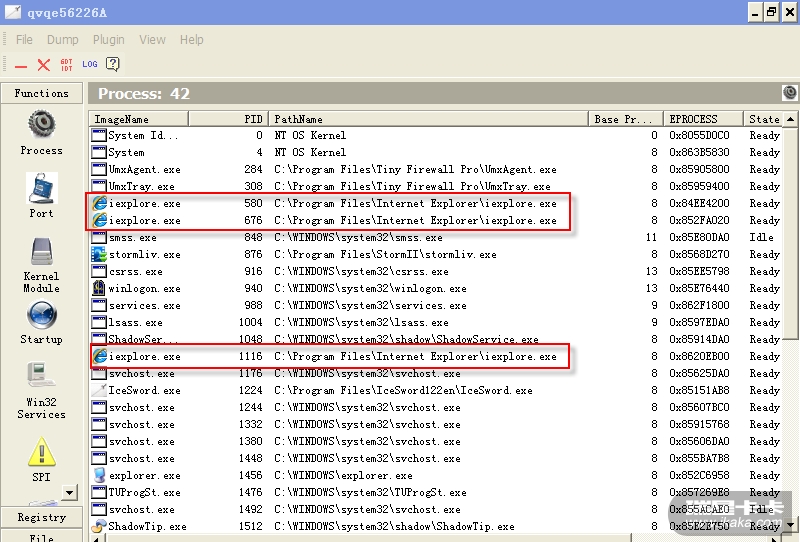Select the iexplore.exe icon for PID 1116
The width and height of the screenshot is (800, 542).
click(99, 356)
